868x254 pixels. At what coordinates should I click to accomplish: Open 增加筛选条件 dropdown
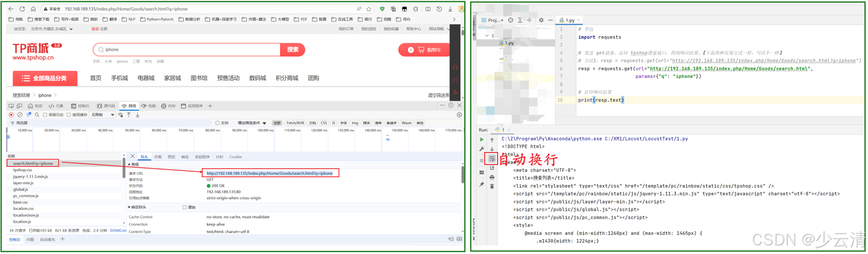coord(252,123)
